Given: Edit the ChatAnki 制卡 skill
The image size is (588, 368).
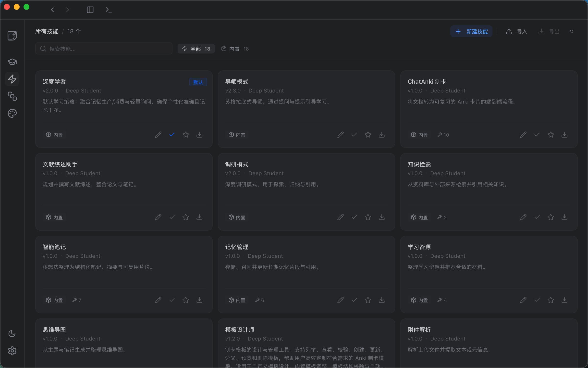Looking at the screenshot, I should (523, 135).
